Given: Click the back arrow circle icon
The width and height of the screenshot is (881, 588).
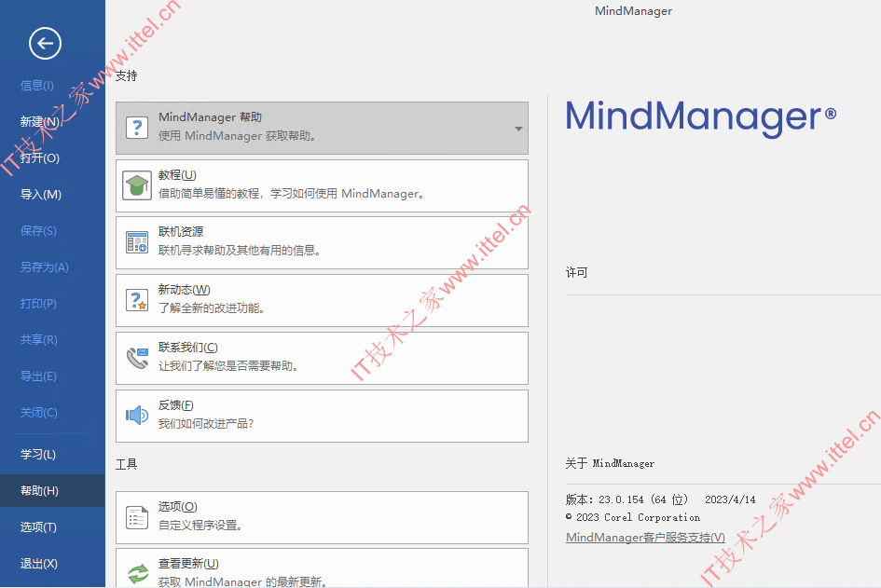Looking at the screenshot, I should click(45, 43).
